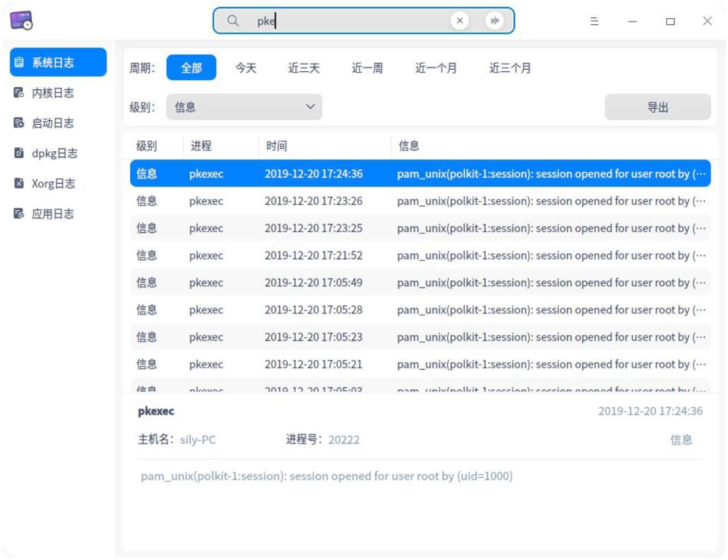728x560 pixels.
Task: Select the pkexec log row at 17:23:26
Action: pos(420,201)
